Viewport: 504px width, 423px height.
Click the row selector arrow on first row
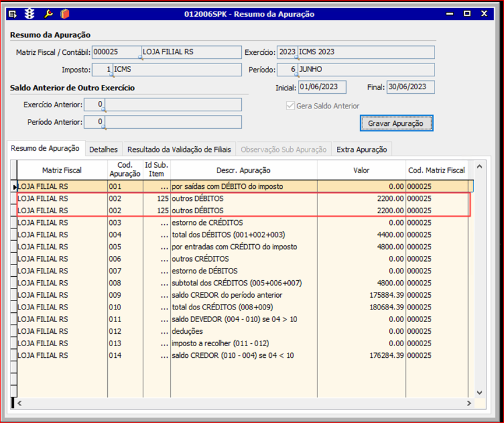tap(15, 186)
